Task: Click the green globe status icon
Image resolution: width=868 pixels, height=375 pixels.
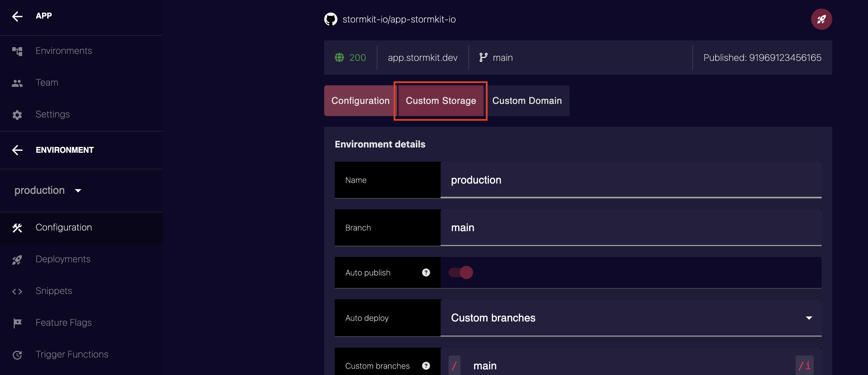Action: 339,58
